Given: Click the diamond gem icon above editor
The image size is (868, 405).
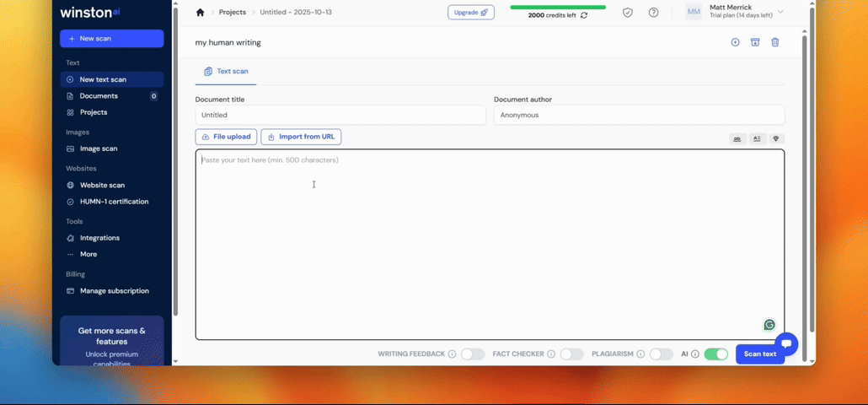Looking at the screenshot, I should tap(776, 139).
